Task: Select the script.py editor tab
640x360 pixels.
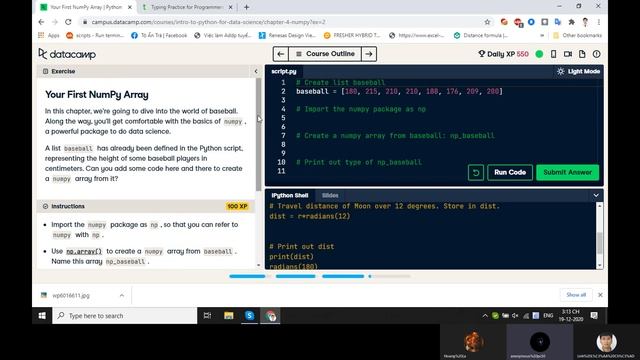Action: point(284,71)
